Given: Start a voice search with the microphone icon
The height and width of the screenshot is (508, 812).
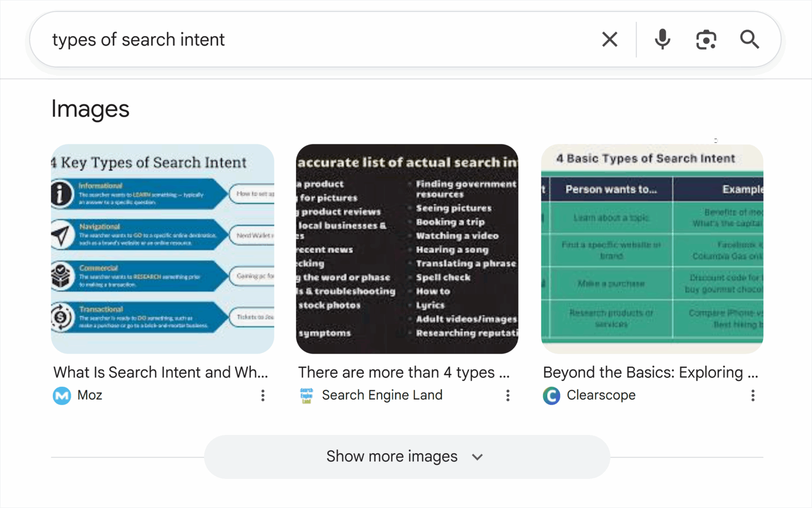Looking at the screenshot, I should (x=662, y=39).
